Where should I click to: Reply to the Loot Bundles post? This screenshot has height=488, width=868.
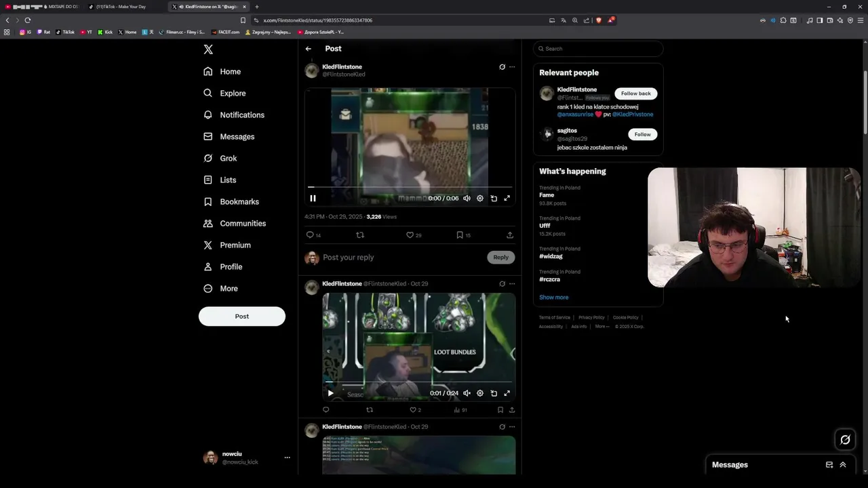click(325, 410)
